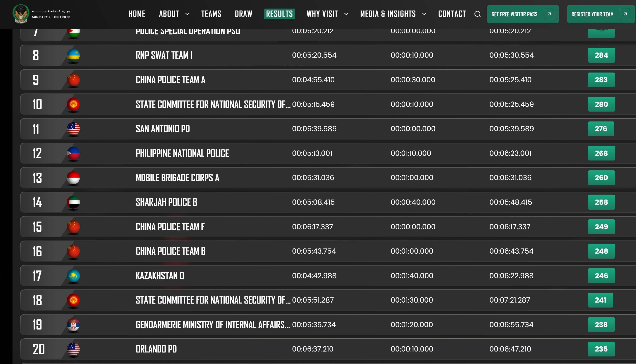636x364 pixels.
Task: Click the search magnifier icon
Action: pos(477,14)
